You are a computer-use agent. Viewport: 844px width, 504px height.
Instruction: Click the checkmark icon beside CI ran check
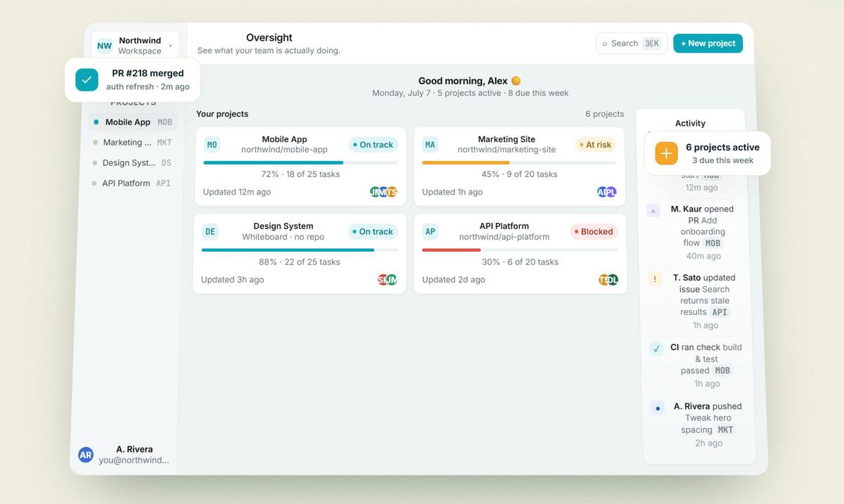[656, 349]
